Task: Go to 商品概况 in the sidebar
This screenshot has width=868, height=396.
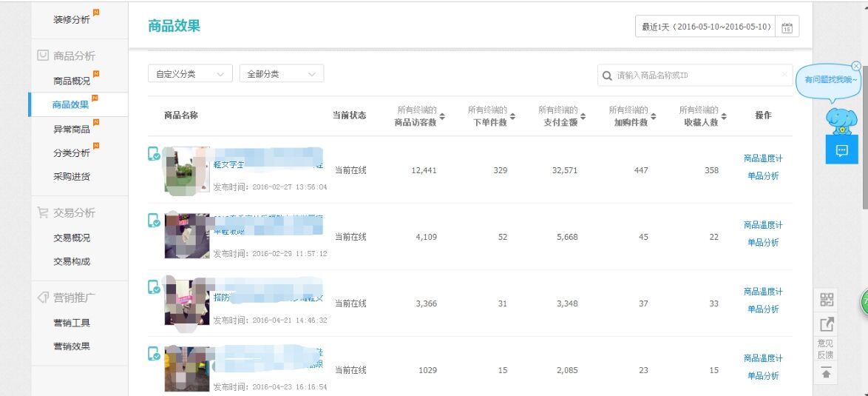Action: pyautogui.click(x=72, y=81)
